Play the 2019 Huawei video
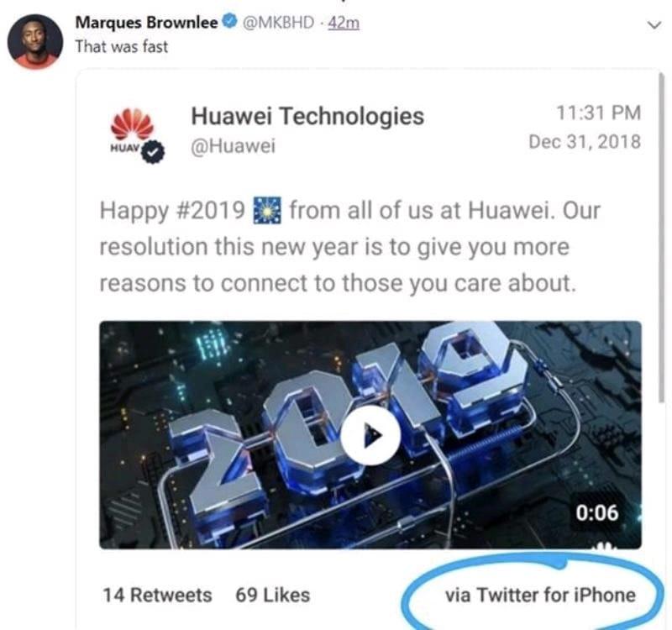The image size is (672, 630). point(370,435)
